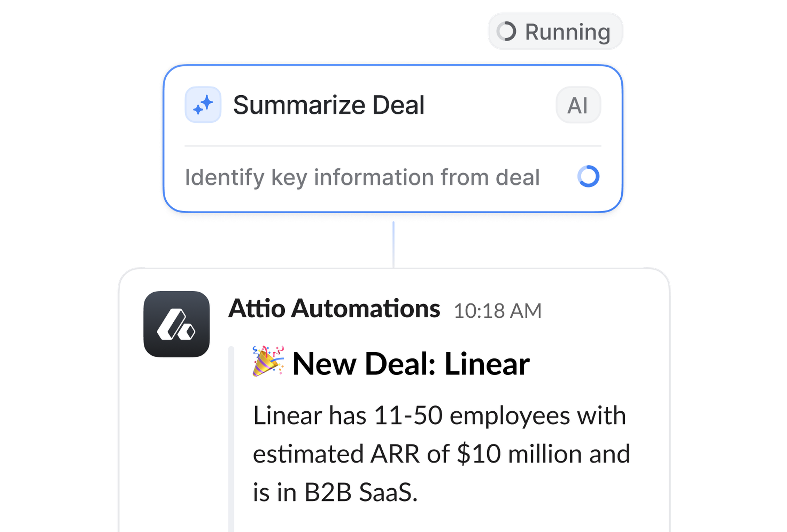Click the "New Deal: Linear" heading
This screenshot has width=787, height=532.
pos(411,364)
